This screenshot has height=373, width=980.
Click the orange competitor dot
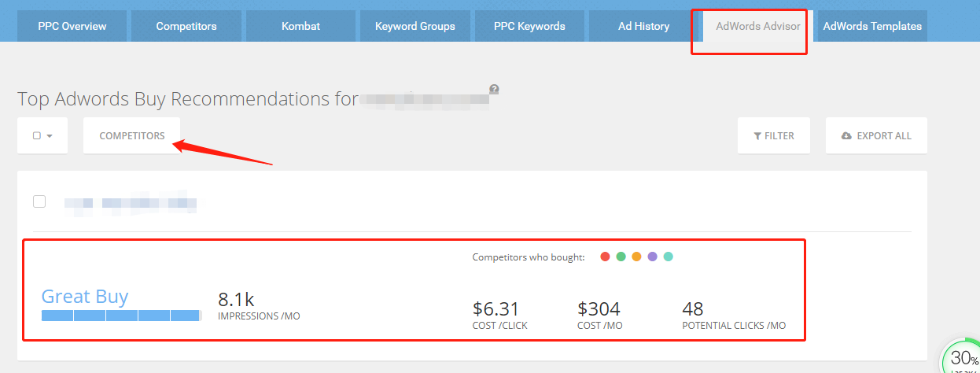coord(636,257)
